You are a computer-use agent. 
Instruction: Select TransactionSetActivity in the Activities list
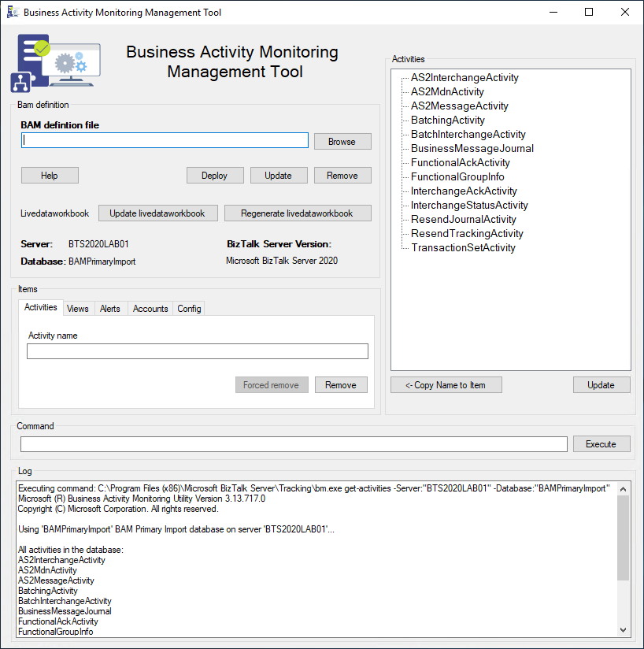[x=462, y=247]
